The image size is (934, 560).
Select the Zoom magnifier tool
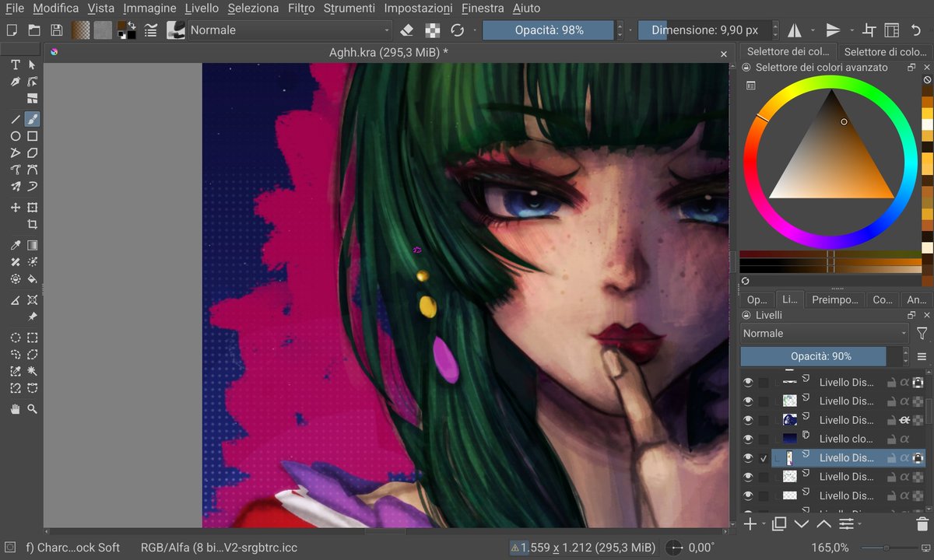tap(33, 409)
